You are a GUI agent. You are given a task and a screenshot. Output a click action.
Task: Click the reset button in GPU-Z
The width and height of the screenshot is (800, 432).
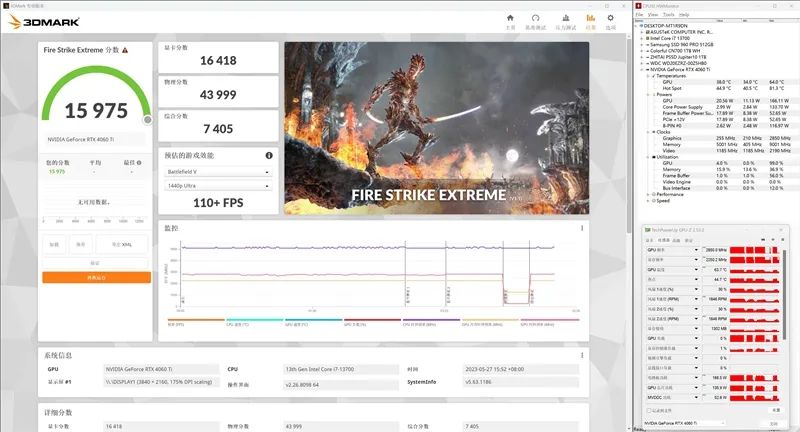pos(776,410)
